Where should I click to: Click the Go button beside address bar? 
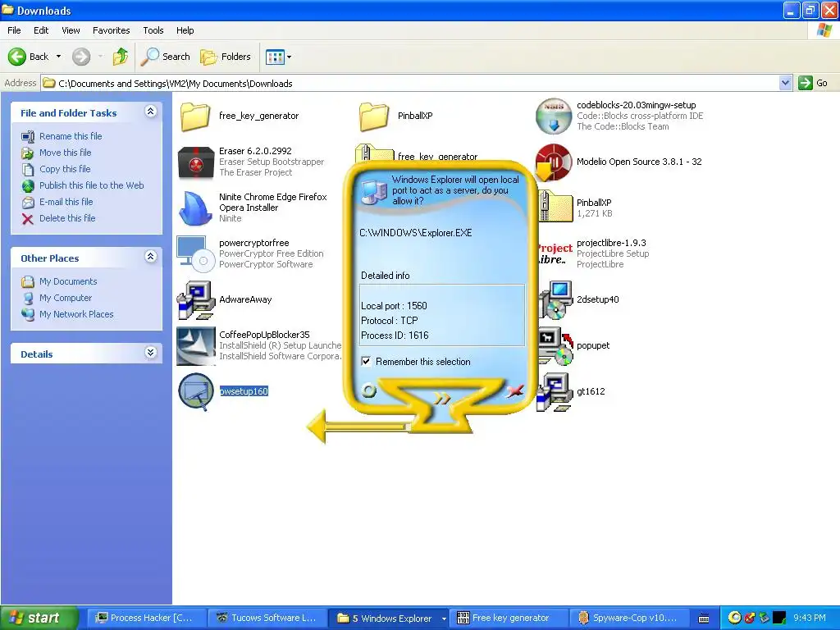[x=813, y=83]
